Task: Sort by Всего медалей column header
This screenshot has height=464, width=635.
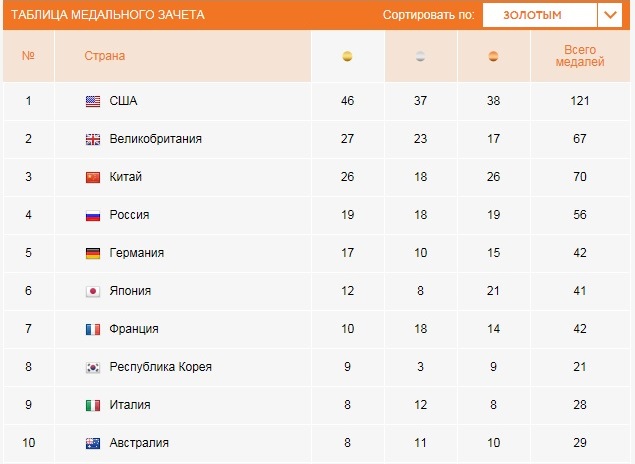Action: coord(580,56)
